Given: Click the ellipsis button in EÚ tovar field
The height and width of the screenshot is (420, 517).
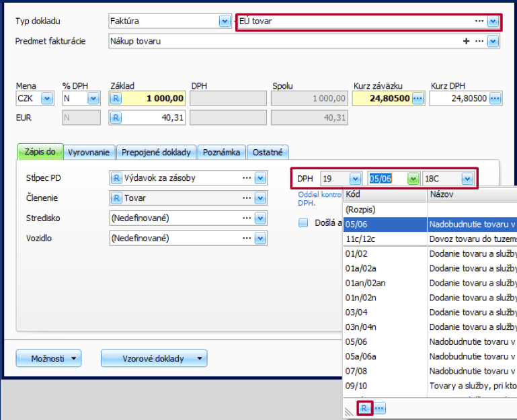Looking at the screenshot, I should (479, 21).
